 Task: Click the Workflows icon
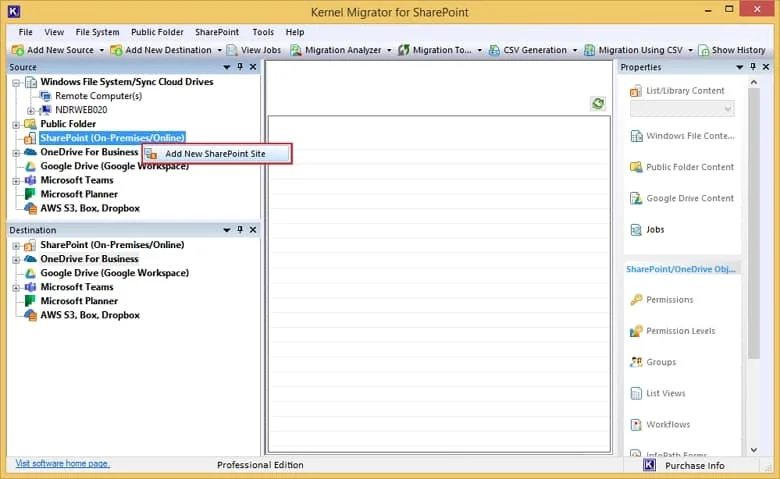(636, 425)
